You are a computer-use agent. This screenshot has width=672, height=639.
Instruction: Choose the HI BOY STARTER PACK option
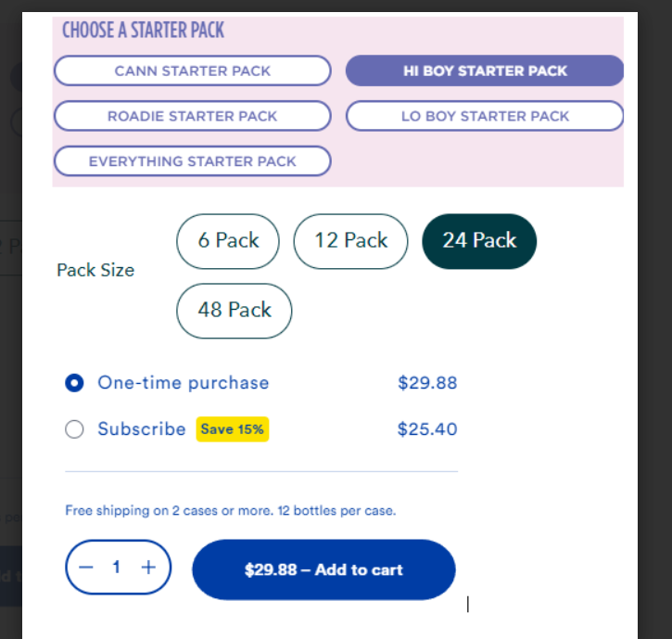[485, 70]
